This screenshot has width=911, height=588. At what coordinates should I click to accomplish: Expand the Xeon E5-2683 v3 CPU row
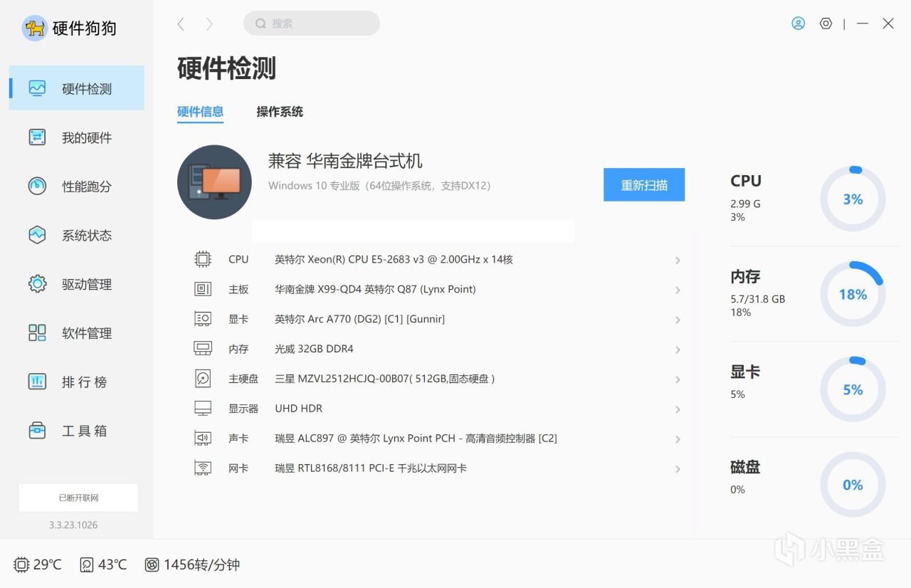coord(678,261)
